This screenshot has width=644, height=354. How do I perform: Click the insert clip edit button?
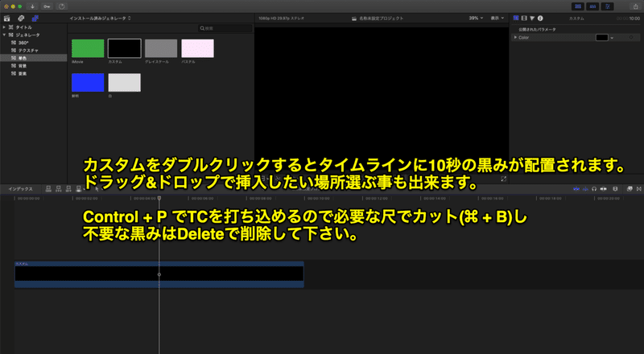(x=58, y=189)
